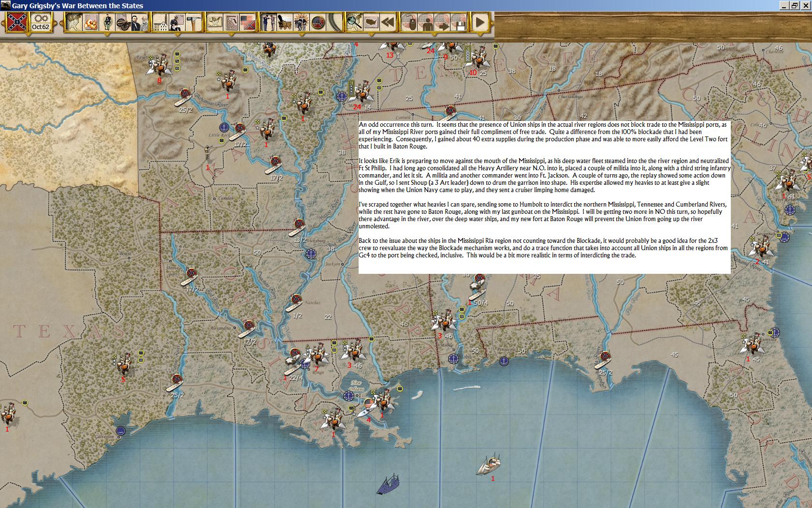The image size is (812, 508).
Task: Select the Union flag unit near New Orleans
Action: click(367, 406)
